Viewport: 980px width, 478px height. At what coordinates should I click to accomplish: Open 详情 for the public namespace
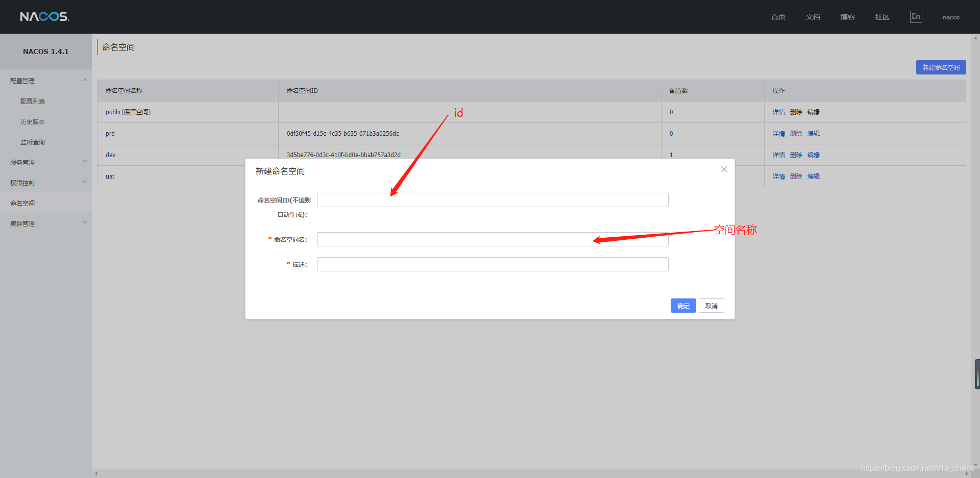pos(778,112)
